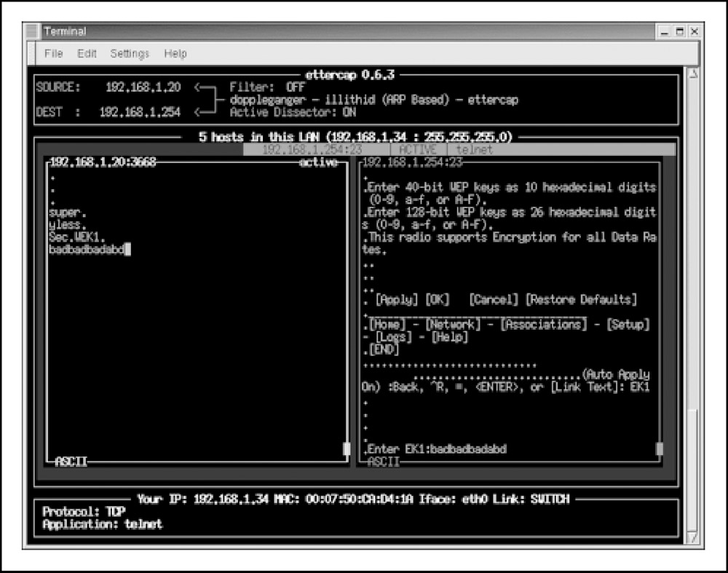The height and width of the screenshot is (573, 728).
Task: Click the ASCII label under the left pane
Action: click(71, 462)
